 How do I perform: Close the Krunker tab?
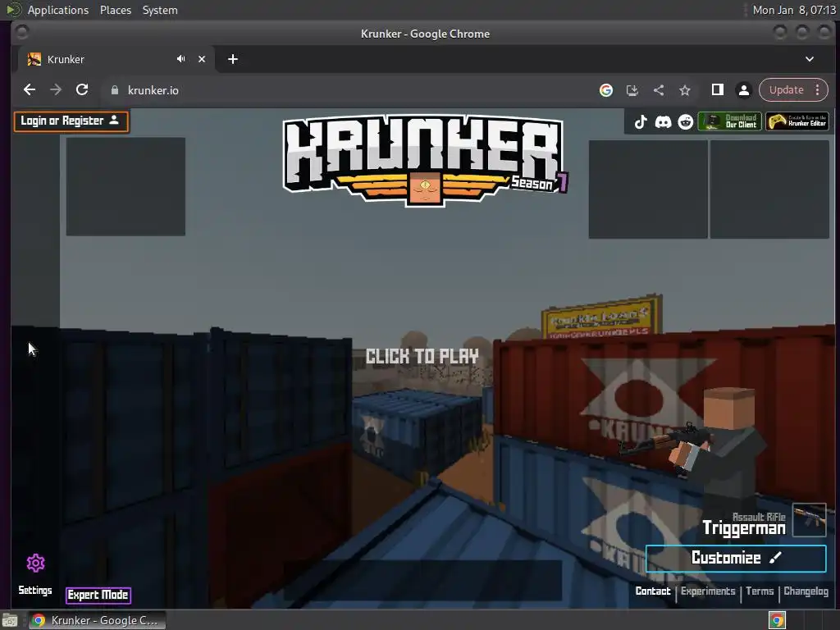pos(202,59)
